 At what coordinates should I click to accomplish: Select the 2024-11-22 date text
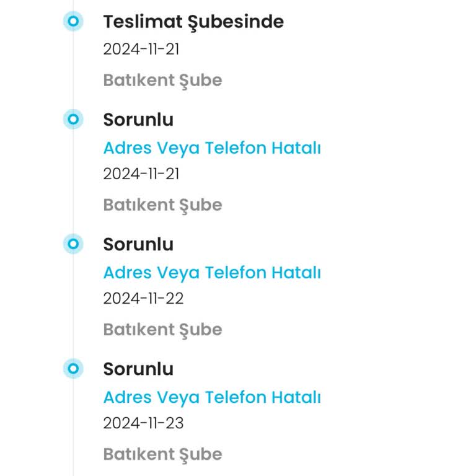tap(143, 299)
